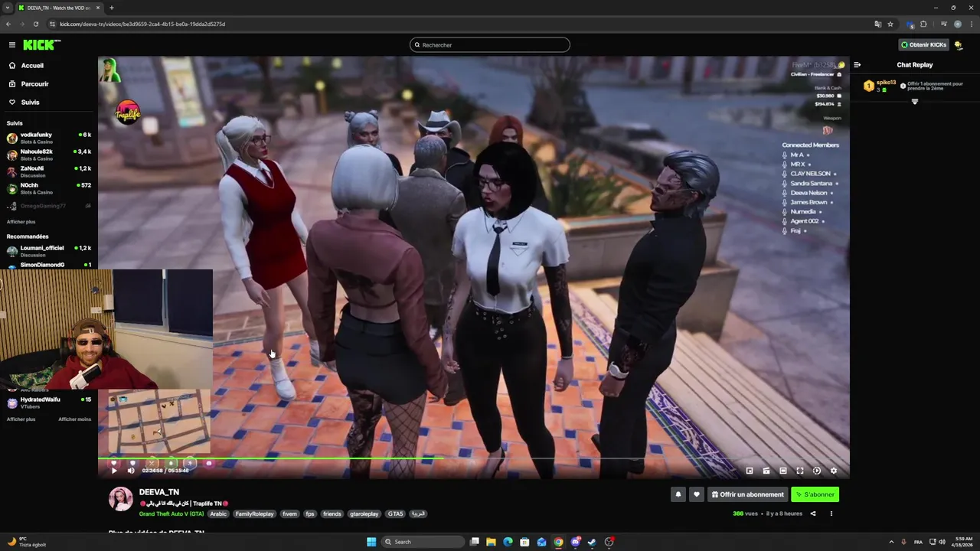
Task: Toggle channel notifications bell
Action: [678, 494]
